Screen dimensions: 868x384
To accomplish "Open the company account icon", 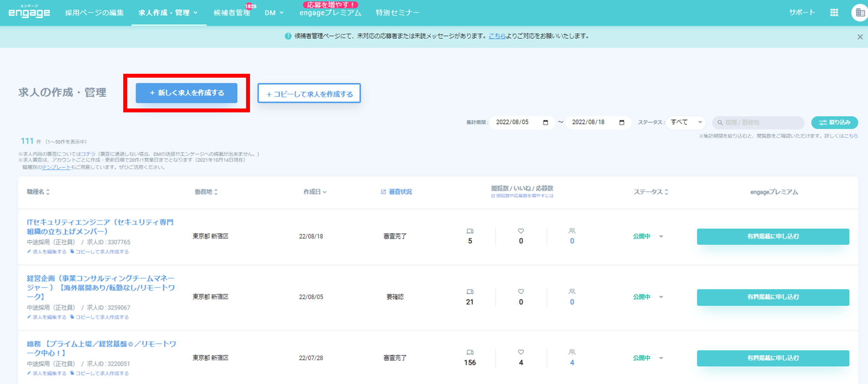I will pos(860,13).
